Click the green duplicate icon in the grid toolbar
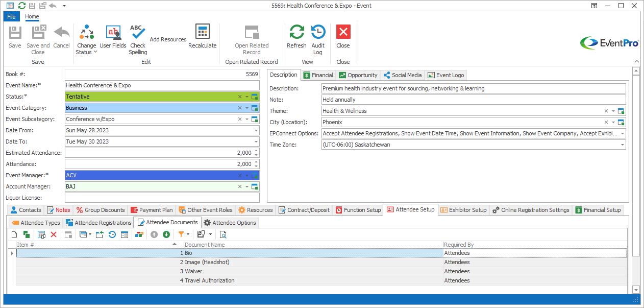Image resolution: width=644 pixels, height=308 pixels. [26, 234]
